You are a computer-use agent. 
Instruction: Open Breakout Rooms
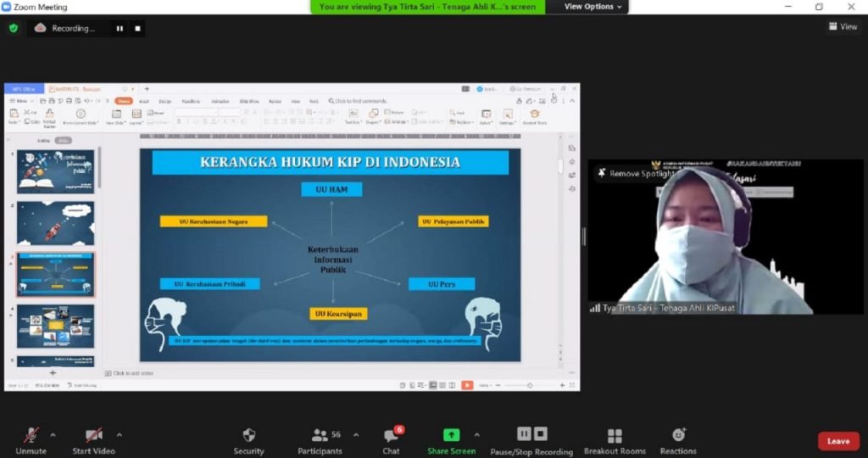pyautogui.click(x=615, y=435)
